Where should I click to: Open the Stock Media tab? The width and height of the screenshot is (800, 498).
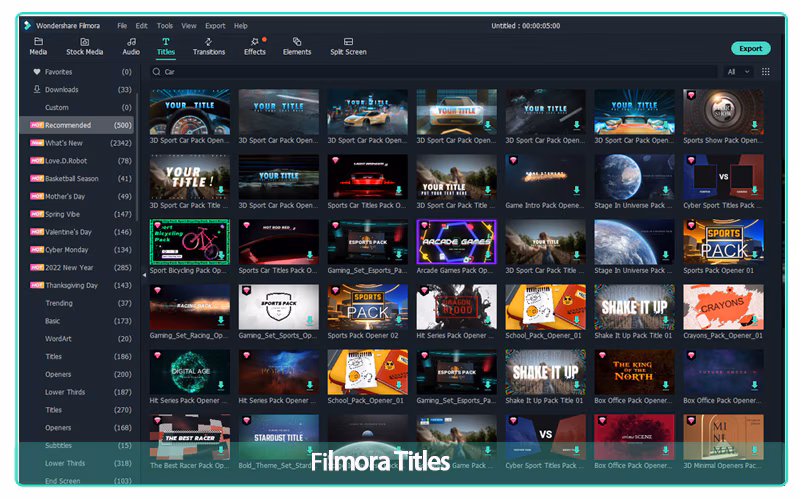click(84, 46)
